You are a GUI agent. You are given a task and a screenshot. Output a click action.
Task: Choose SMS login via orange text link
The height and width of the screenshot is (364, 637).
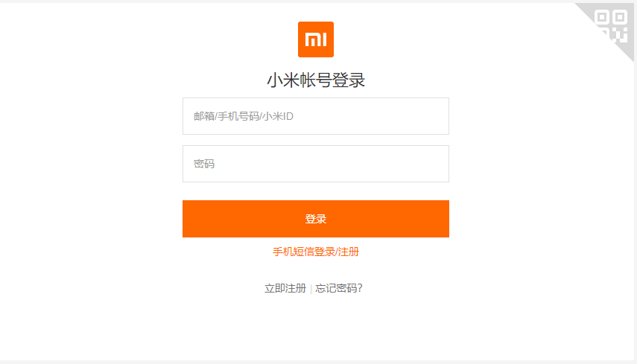[x=315, y=252]
